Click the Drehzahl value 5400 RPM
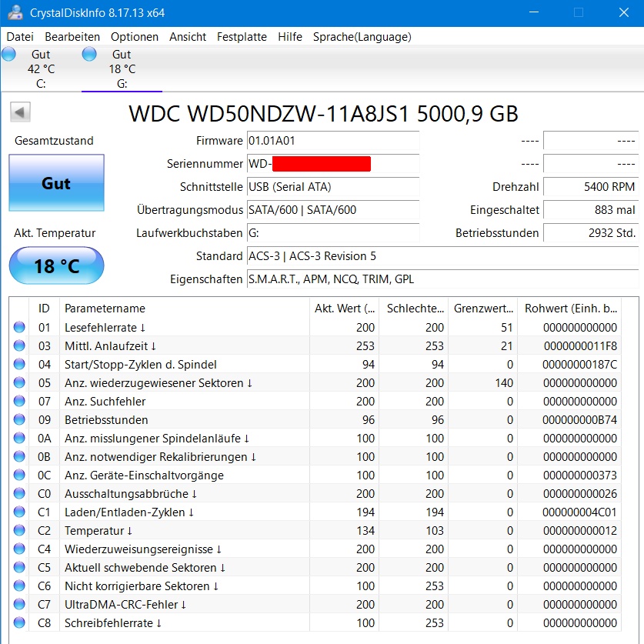The image size is (644, 644). (x=591, y=187)
